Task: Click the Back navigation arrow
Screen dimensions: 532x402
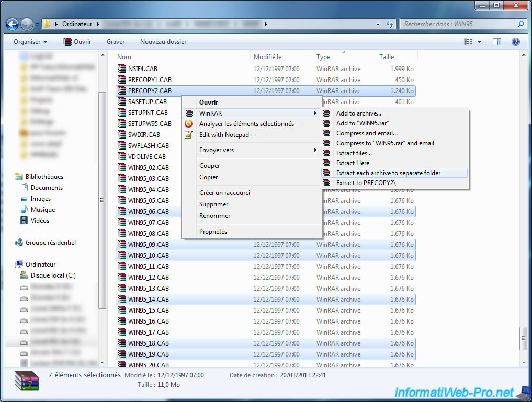Action: (x=12, y=24)
